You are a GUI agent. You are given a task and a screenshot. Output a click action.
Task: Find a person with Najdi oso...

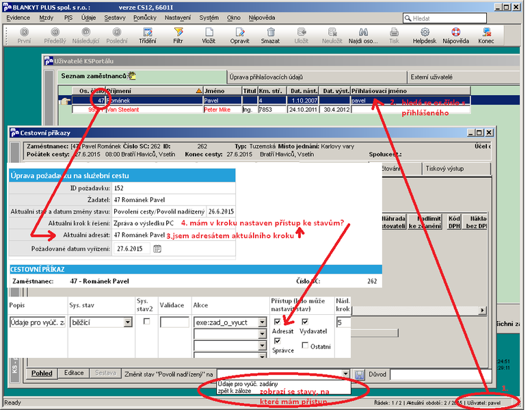pos(363,36)
